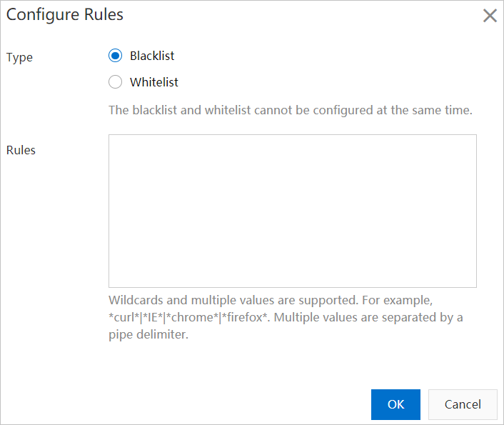The height and width of the screenshot is (425, 504).
Task: Click the Type field label
Action: (x=19, y=57)
